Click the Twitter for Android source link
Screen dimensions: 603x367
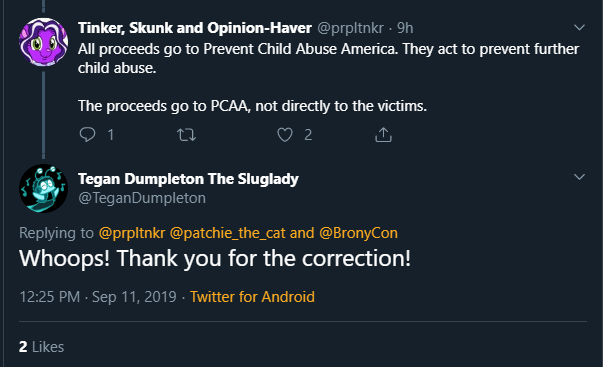(x=252, y=297)
